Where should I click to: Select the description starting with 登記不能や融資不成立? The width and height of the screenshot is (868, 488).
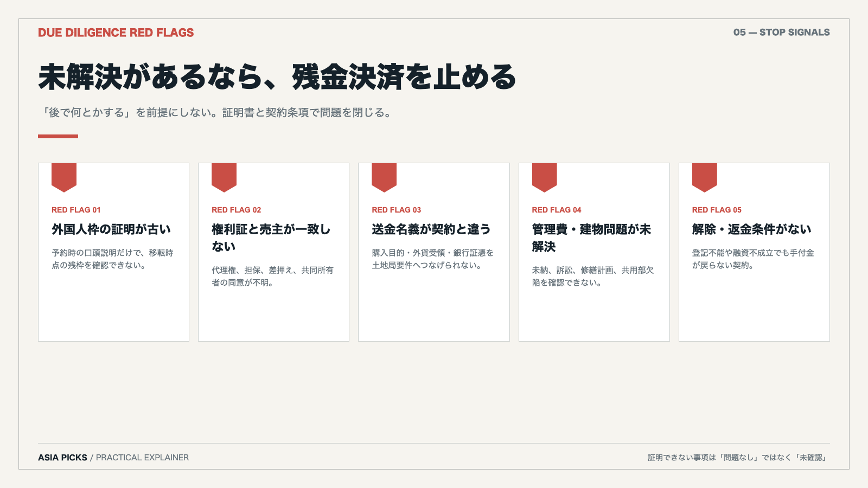click(753, 259)
